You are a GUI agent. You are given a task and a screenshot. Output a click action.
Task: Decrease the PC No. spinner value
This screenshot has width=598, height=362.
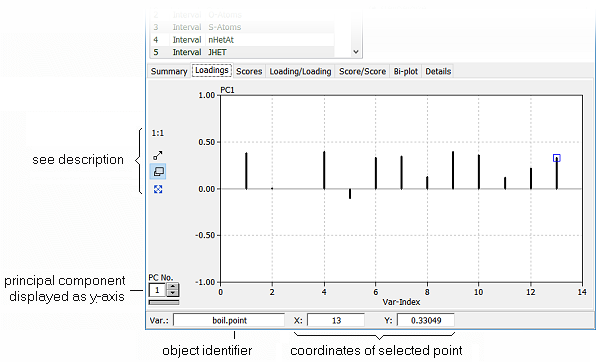[x=173, y=293]
